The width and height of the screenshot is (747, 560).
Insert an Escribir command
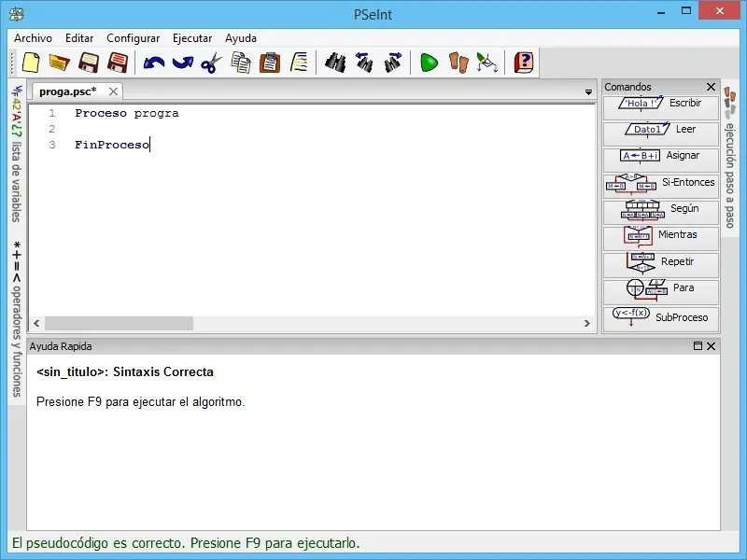click(661, 107)
